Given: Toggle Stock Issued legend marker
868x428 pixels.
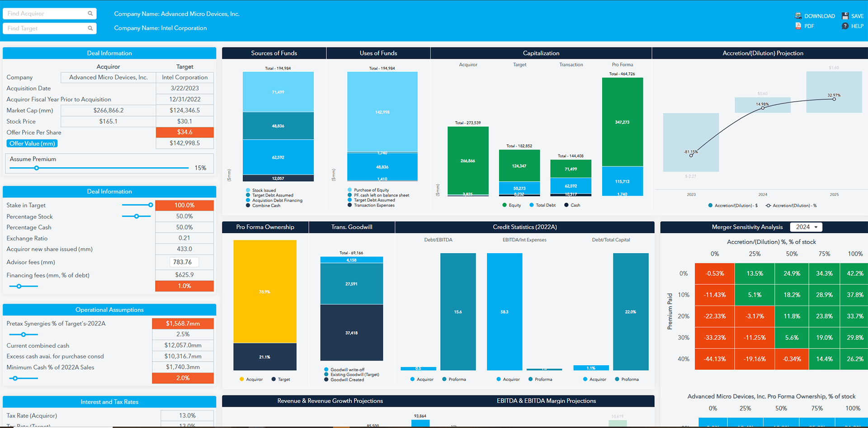Looking at the screenshot, I should tap(248, 190).
